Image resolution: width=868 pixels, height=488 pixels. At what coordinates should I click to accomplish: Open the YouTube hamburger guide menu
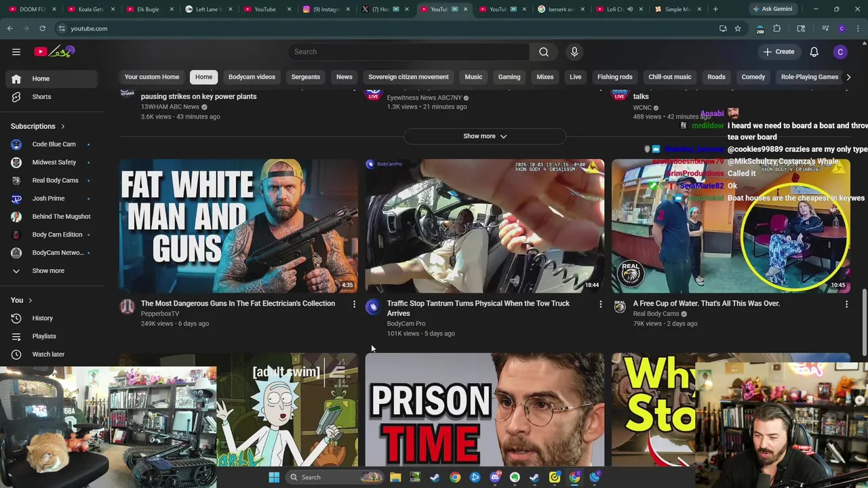(x=16, y=52)
